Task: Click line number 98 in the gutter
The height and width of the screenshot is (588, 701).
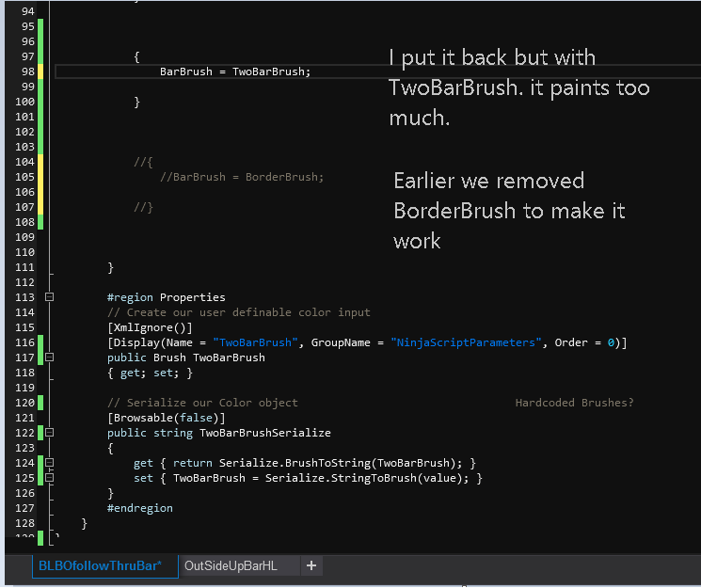Action: 25,72
